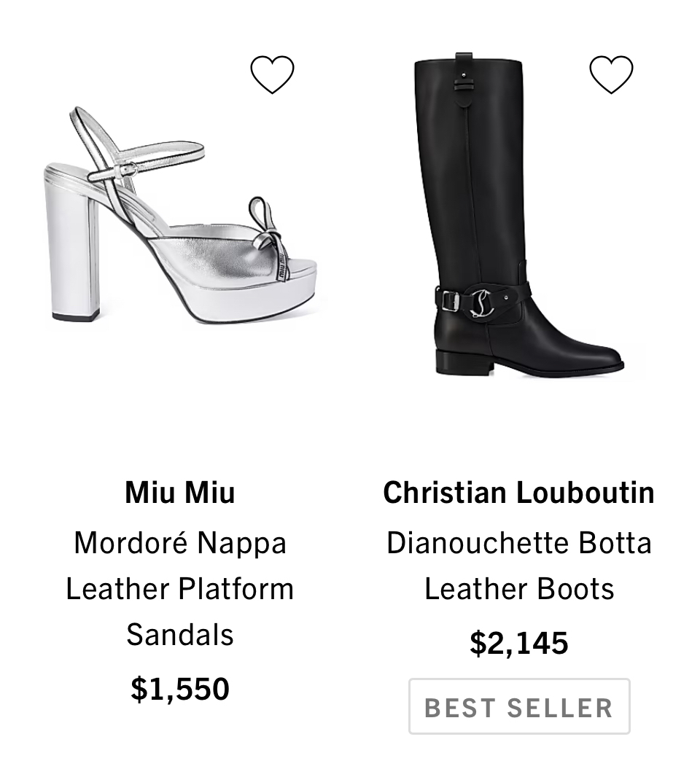Click the $1,550 sandal price
This screenshot has height=777, width=700.
click(179, 689)
